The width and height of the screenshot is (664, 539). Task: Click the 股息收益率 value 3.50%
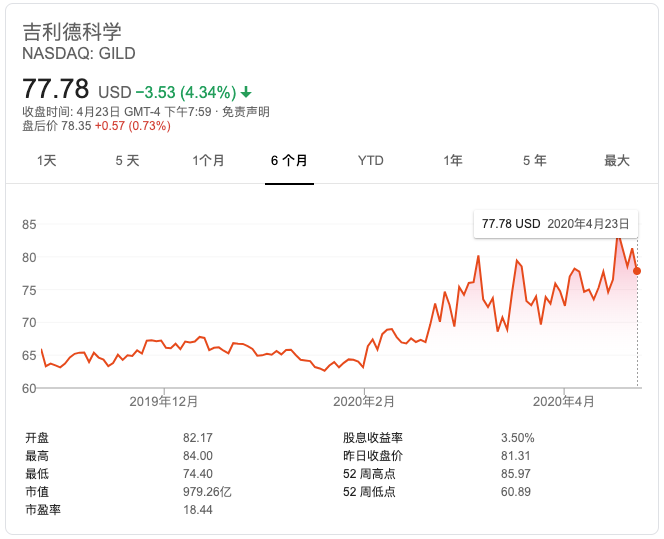click(x=517, y=438)
